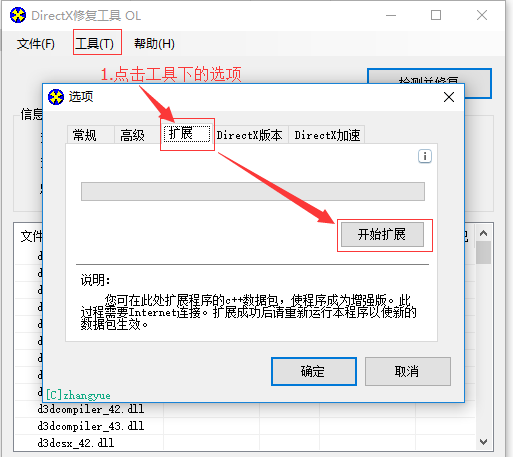Close the DirectX repair tool main window
Viewport: 513px width, 457px height.
482,15
